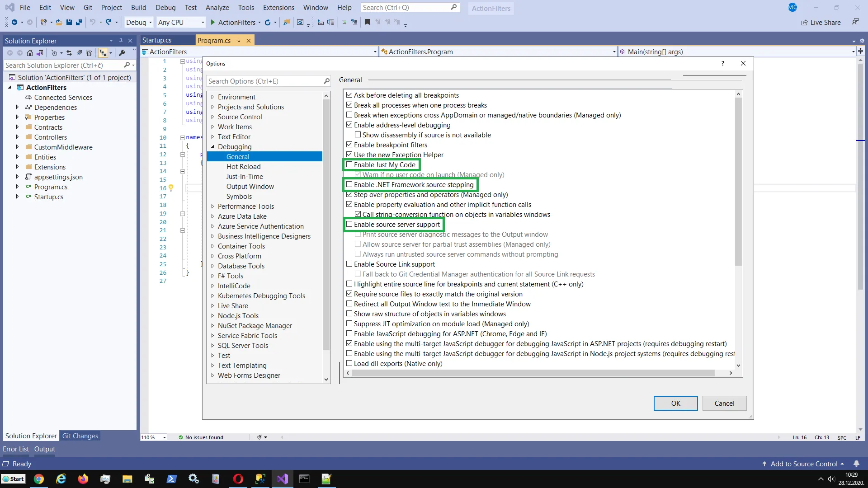The width and height of the screenshot is (868, 488).
Task: Click the Start debugging green play icon
Action: click(x=212, y=22)
